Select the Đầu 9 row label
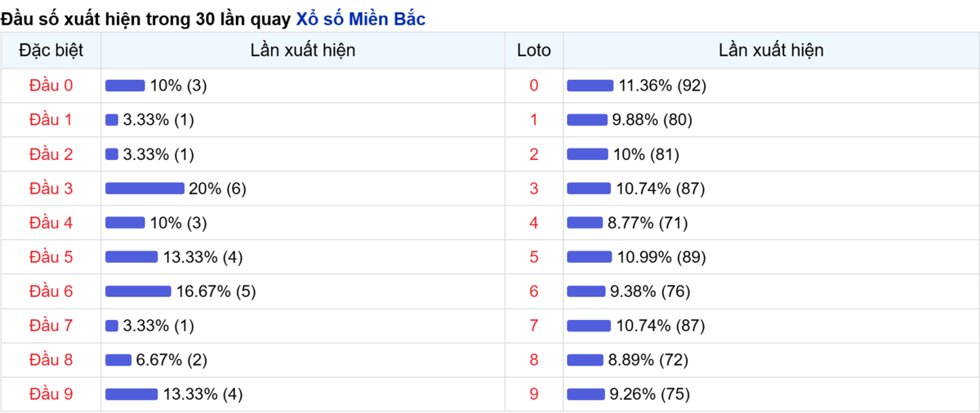The height and width of the screenshot is (413, 980). pos(51,394)
